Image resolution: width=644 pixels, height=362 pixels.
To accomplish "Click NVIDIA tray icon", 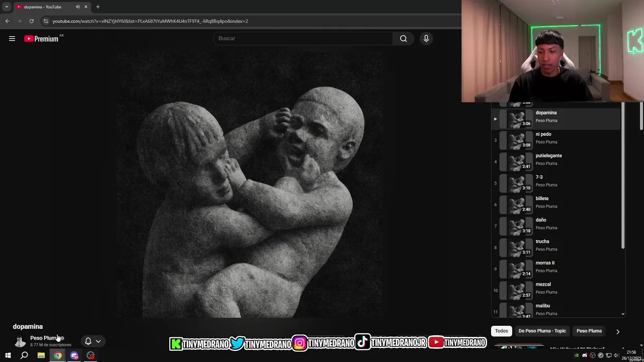I will click(x=577, y=355).
